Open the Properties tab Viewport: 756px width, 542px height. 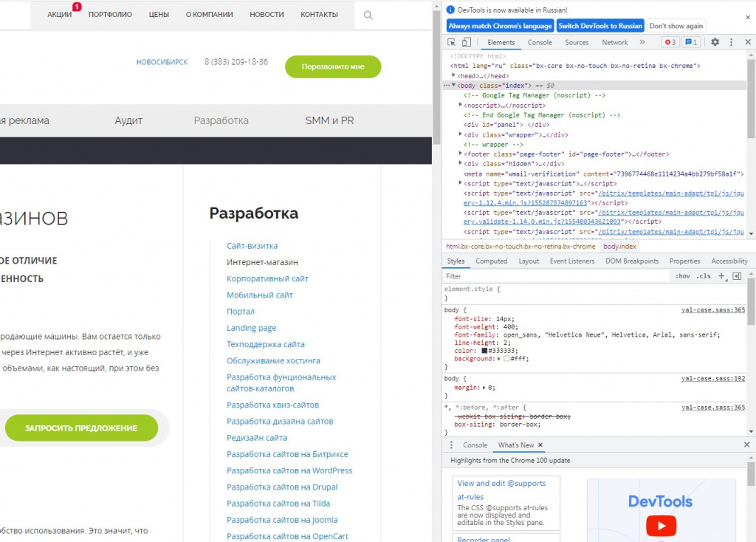[684, 261]
